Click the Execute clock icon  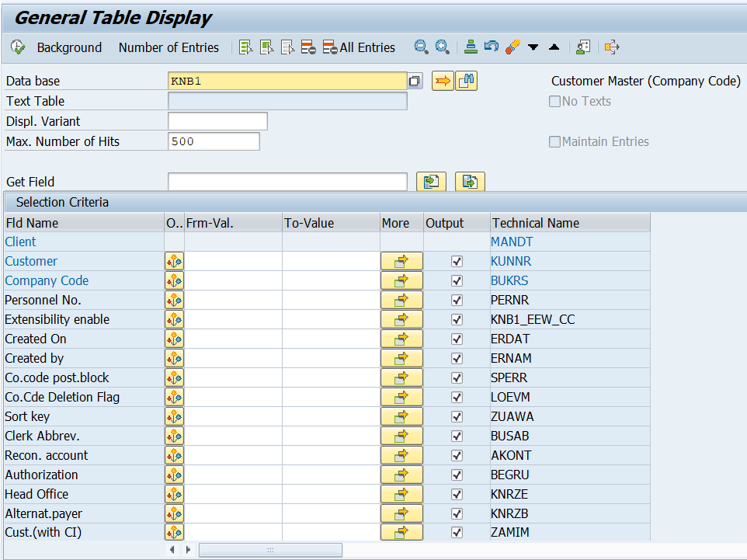point(18,47)
